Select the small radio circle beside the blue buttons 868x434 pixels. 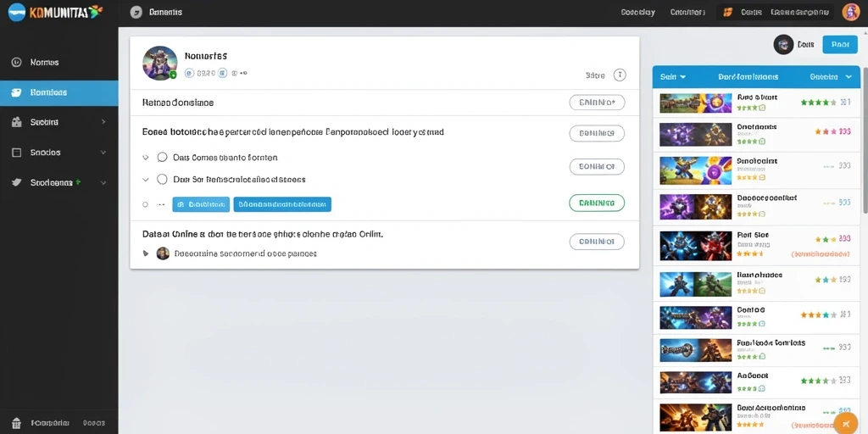click(x=146, y=204)
